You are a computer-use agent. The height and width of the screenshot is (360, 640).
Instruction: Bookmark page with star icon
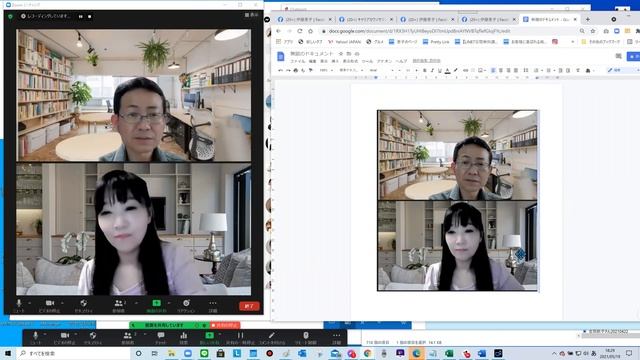pos(593,31)
